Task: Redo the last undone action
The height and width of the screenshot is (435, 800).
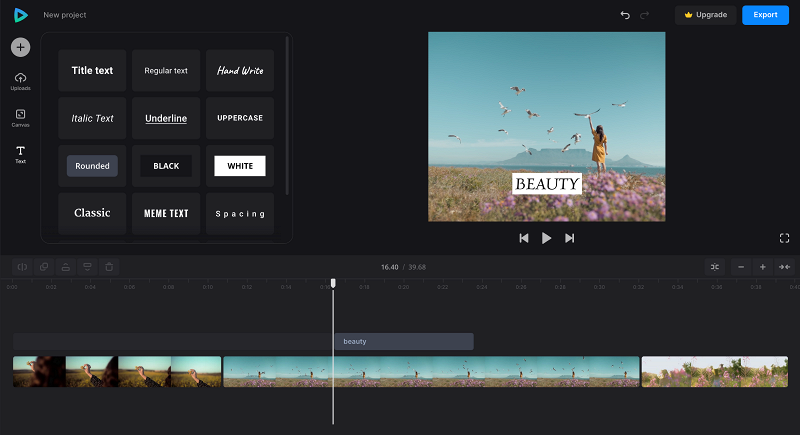Action: click(x=644, y=15)
